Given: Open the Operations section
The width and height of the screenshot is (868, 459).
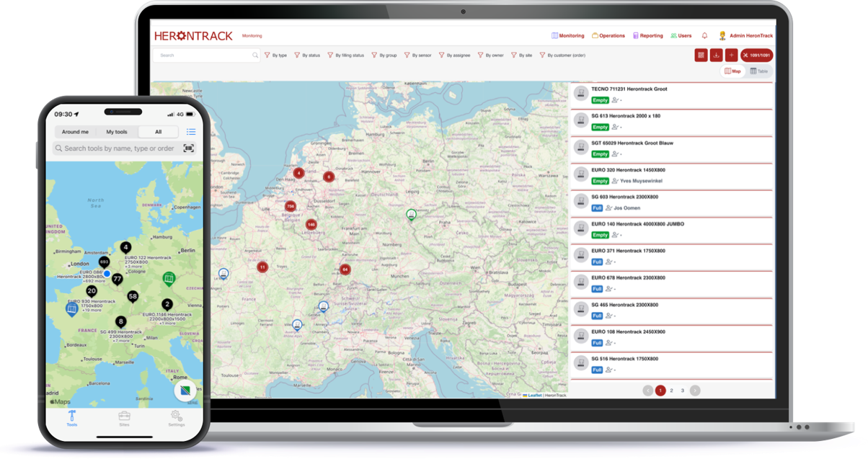Looking at the screenshot, I should [x=608, y=35].
